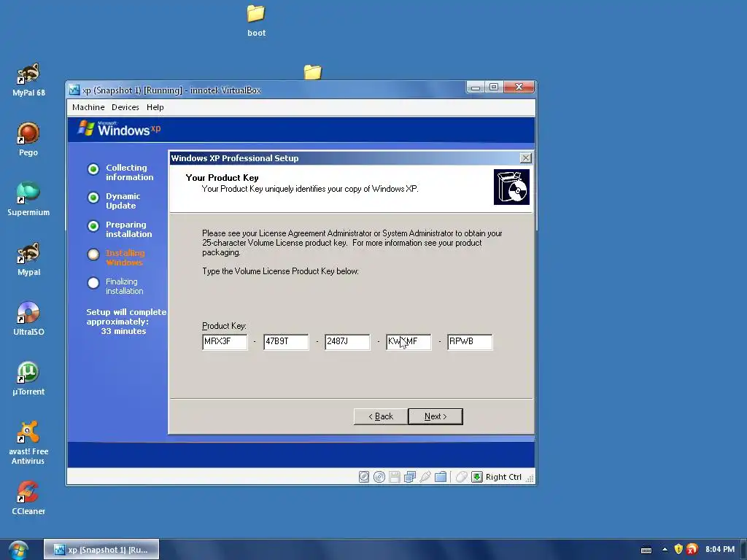Click the third product key field 2487J
Image resolution: width=747 pixels, height=560 pixels.
347,341
